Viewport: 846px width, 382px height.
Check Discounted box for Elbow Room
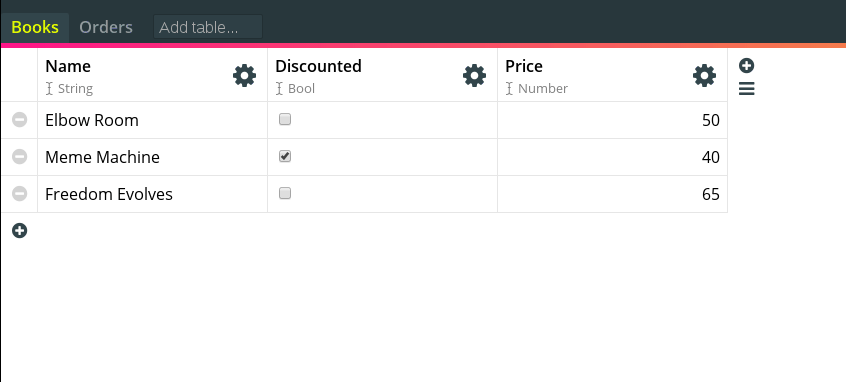pyautogui.click(x=285, y=119)
